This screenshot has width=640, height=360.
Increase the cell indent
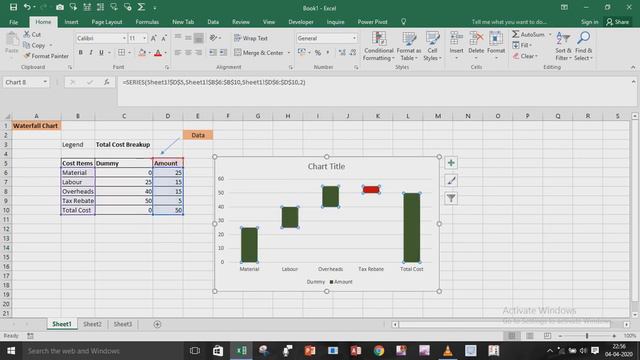tap(223, 52)
